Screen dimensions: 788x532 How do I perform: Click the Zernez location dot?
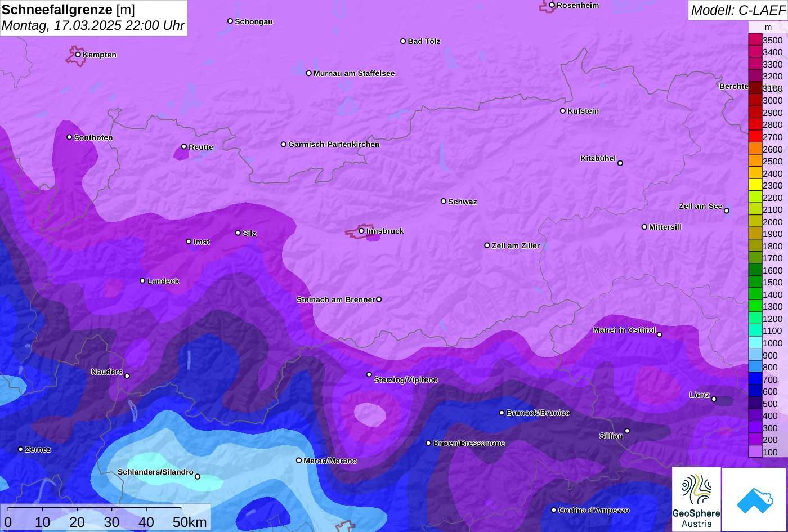point(21,449)
